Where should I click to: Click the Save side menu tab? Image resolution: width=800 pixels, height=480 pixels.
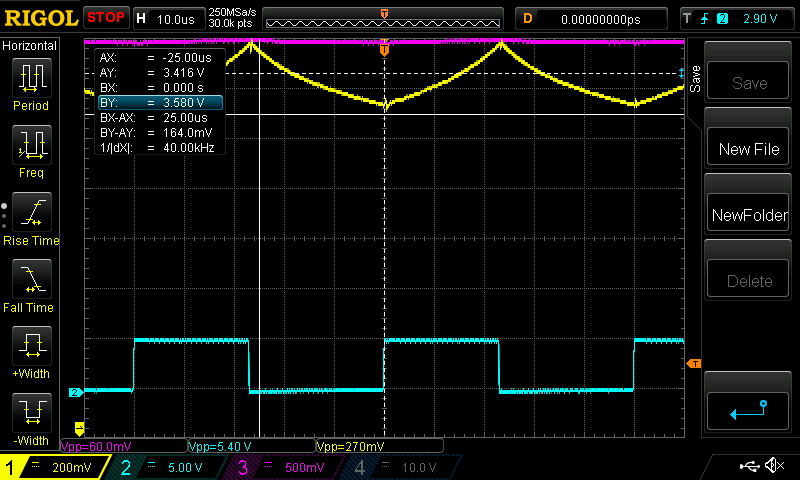[x=693, y=74]
